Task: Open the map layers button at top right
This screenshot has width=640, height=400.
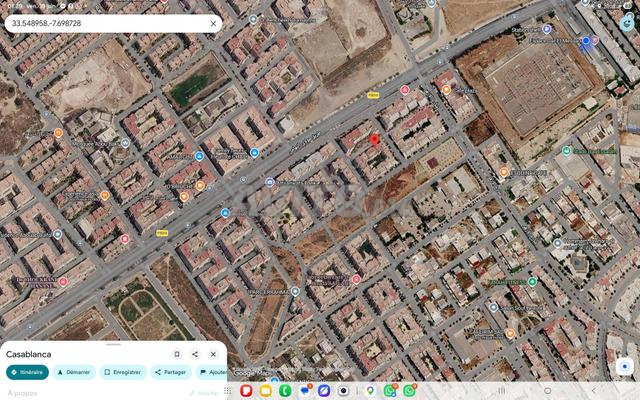Action: (627, 24)
